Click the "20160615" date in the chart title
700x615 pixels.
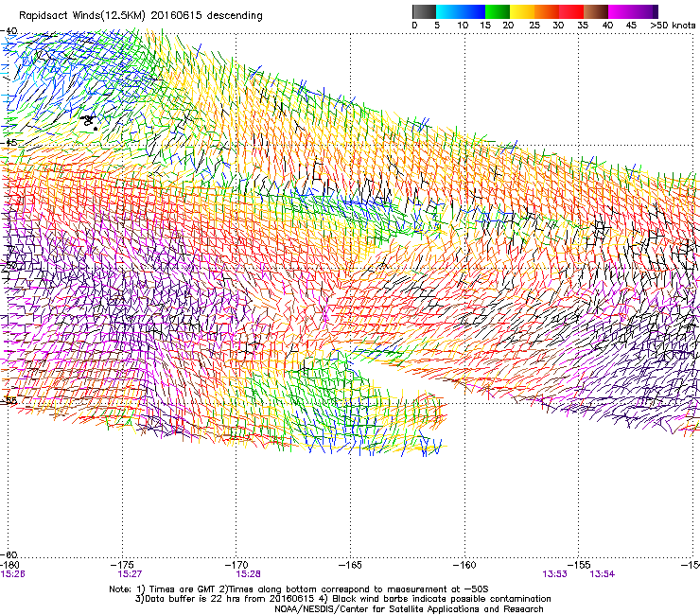(176, 15)
